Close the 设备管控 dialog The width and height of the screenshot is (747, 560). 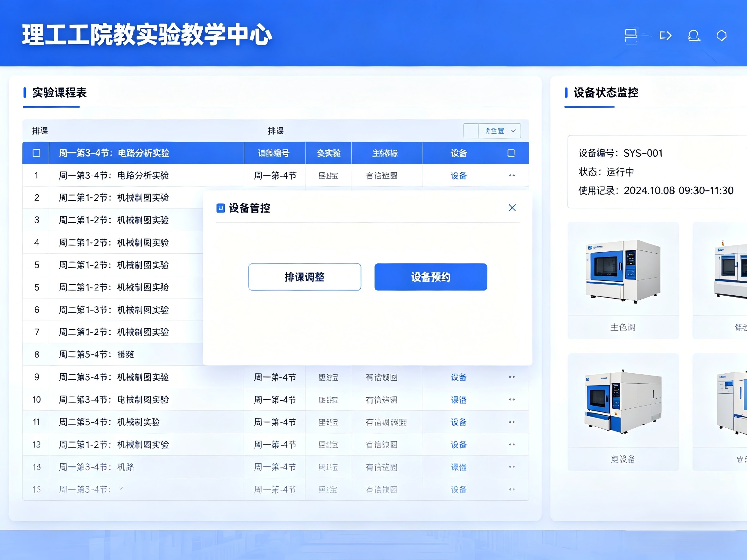tap(512, 208)
